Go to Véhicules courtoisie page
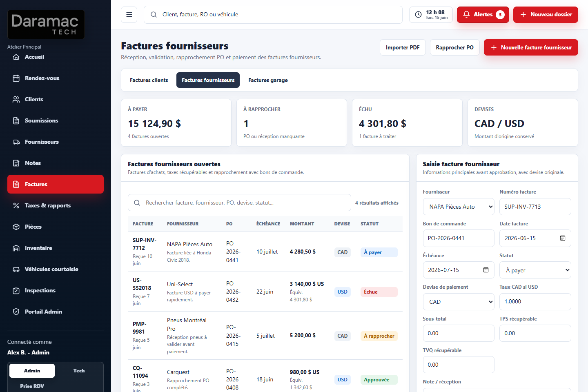 click(56, 269)
